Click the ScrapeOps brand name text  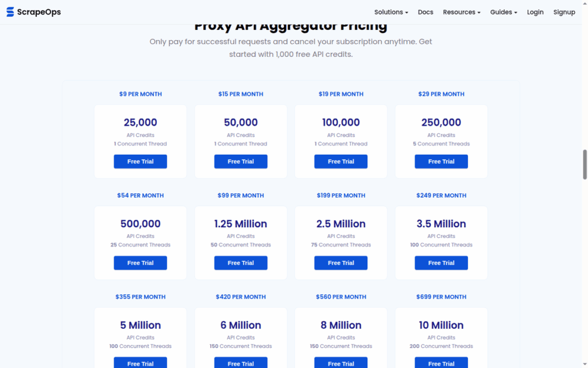click(39, 12)
